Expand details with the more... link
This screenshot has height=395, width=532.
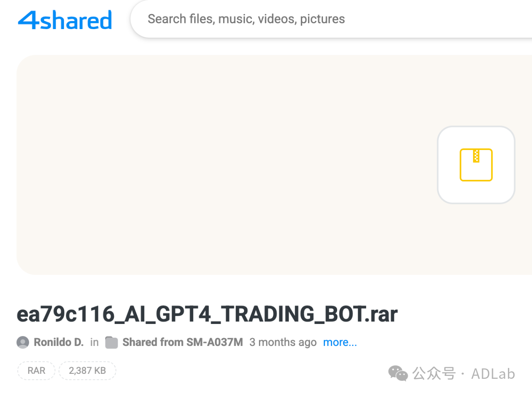click(340, 342)
